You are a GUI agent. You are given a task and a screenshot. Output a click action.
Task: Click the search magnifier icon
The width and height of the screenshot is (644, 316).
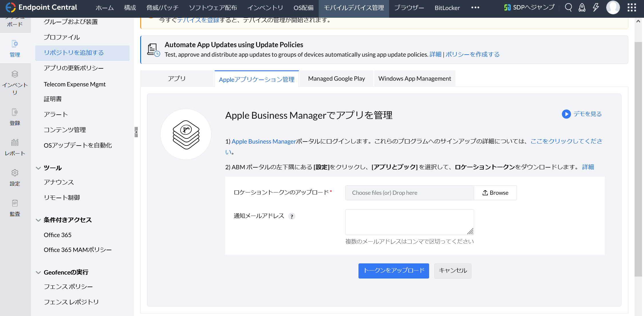click(x=568, y=8)
